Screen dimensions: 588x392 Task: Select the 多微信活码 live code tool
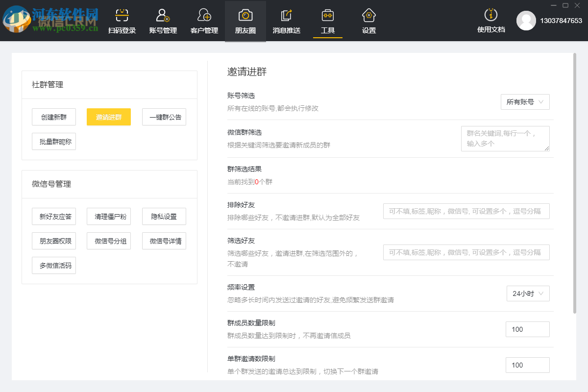[x=54, y=265]
